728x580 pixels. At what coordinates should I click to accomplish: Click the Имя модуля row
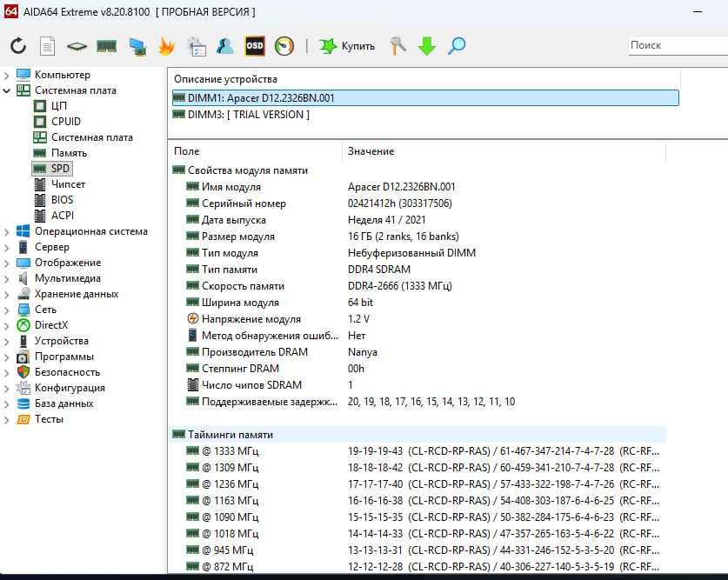tap(417, 187)
